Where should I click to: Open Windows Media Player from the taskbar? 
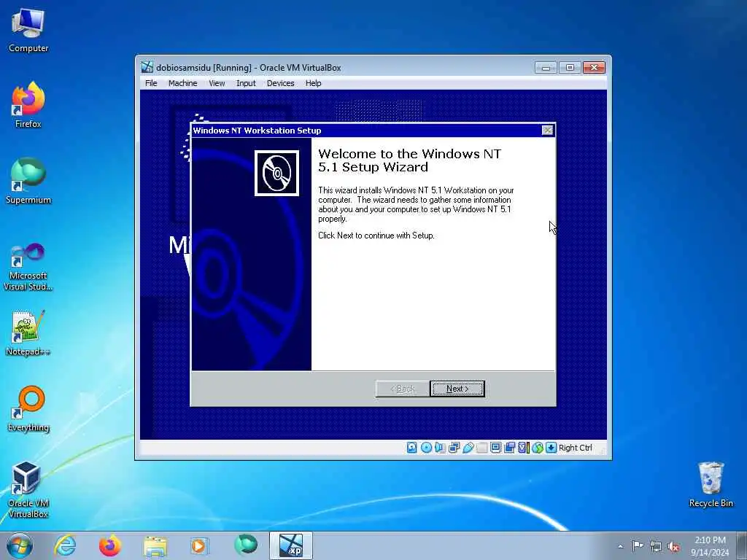click(x=199, y=545)
